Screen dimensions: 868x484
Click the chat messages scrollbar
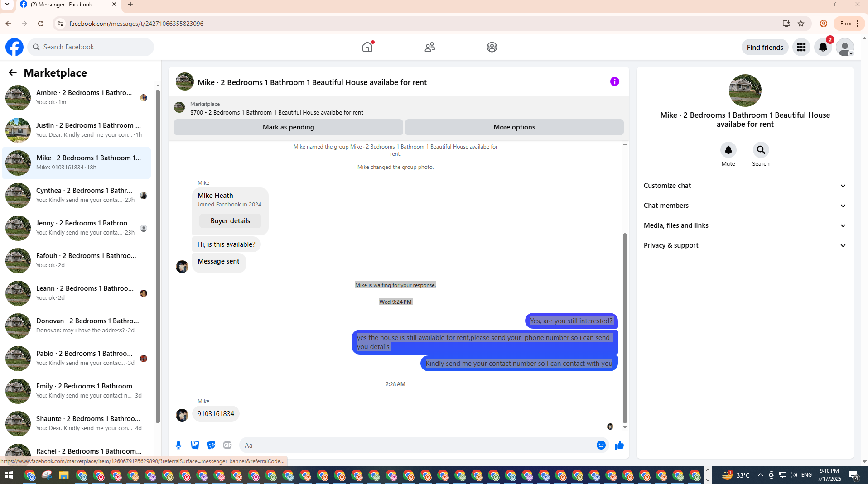[625, 328]
